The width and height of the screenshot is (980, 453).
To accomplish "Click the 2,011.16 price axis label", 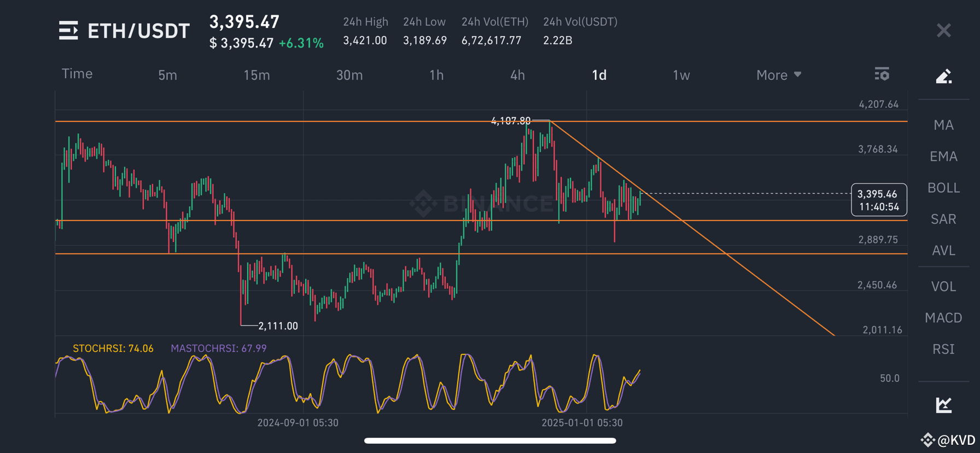I will pyautogui.click(x=882, y=330).
